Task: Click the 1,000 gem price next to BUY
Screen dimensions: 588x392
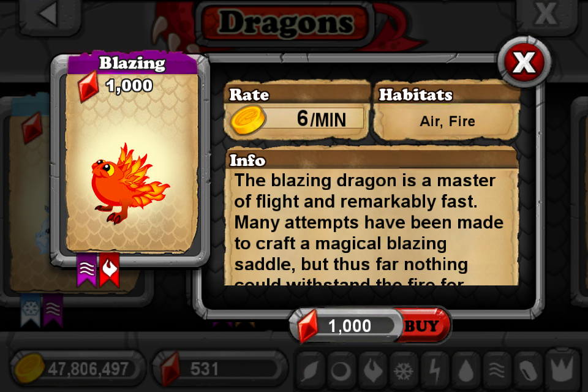Action: 350,326
